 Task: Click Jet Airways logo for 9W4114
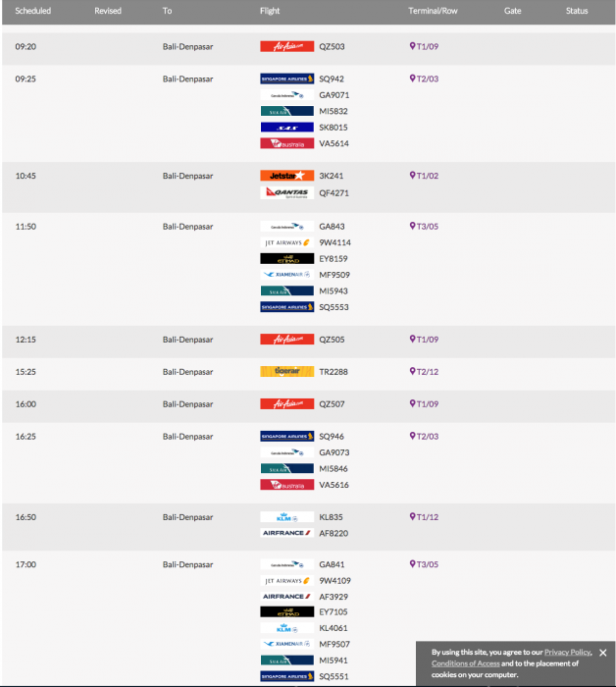click(286, 242)
